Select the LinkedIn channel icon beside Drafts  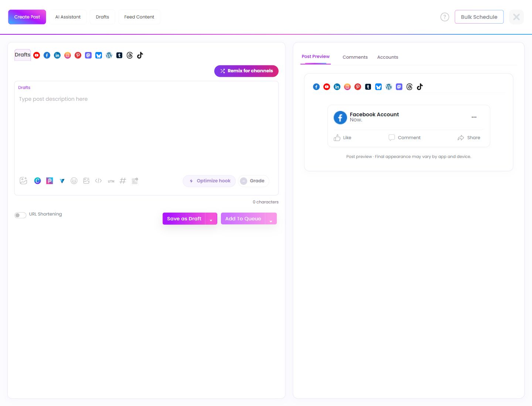tap(57, 55)
